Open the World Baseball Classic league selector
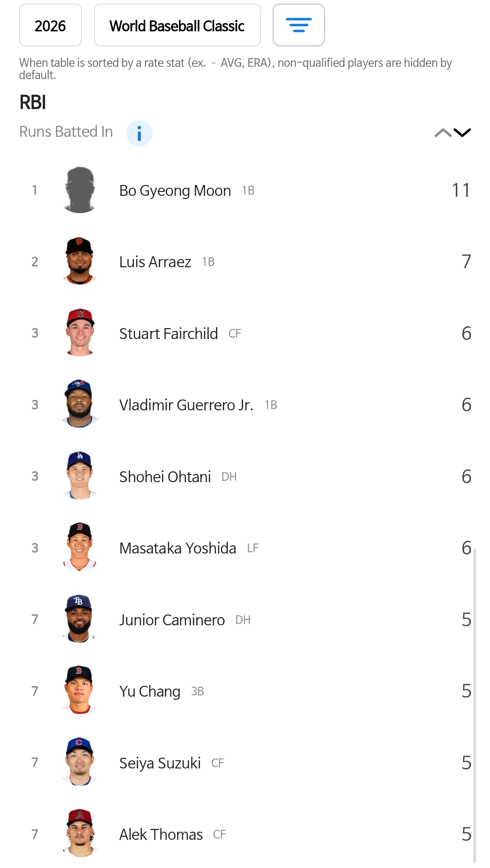Image resolution: width=490 pixels, height=868 pixels. (177, 25)
